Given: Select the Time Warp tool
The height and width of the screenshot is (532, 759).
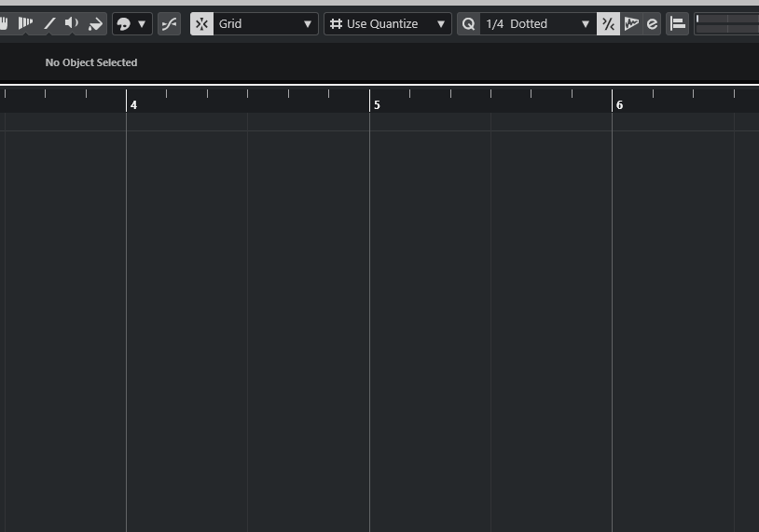Looking at the screenshot, I should click(x=25, y=23).
